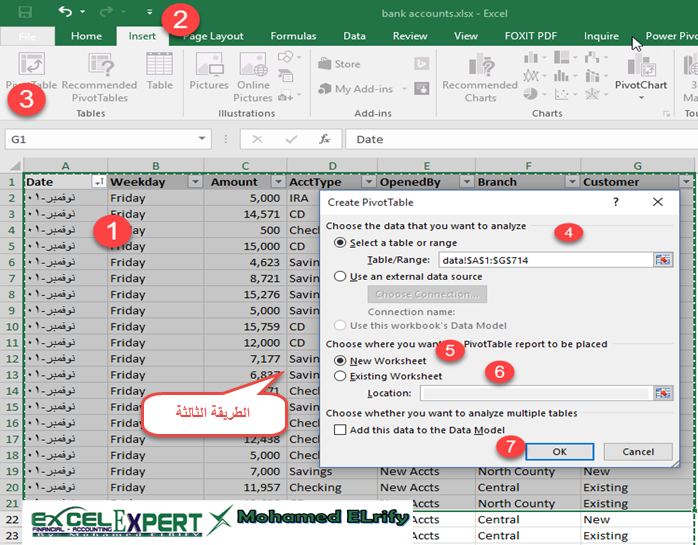698x545 pixels.
Task: Click the formula bar showing Date
Action: [521, 139]
